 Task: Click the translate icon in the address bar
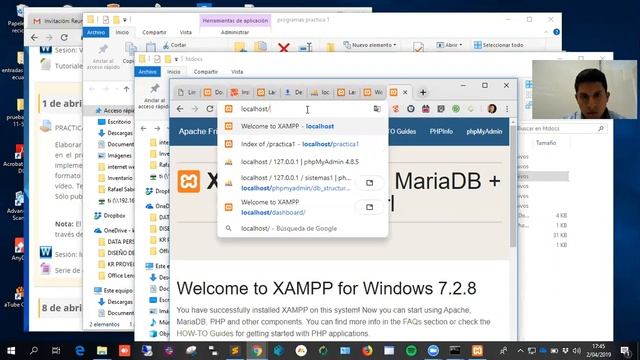pyautogui.click(x=377, y=109)
